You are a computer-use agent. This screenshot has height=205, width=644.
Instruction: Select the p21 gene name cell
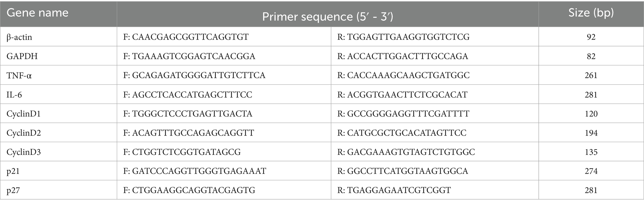pyautogui.click(x=13, y=171)
